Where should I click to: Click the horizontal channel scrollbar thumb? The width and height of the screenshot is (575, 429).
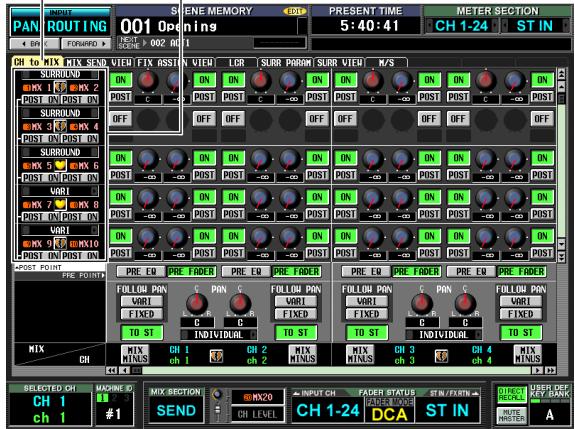(137, 370)
